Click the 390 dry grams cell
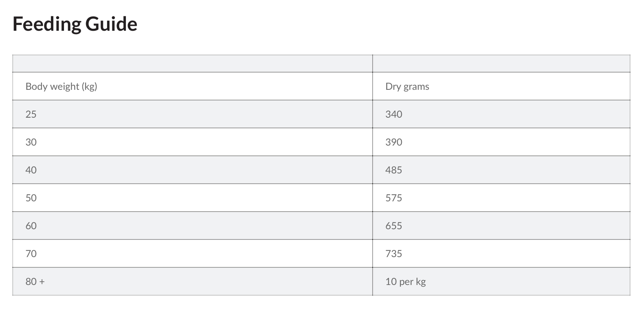Screen dimensions: 644x310 (394, 142)
